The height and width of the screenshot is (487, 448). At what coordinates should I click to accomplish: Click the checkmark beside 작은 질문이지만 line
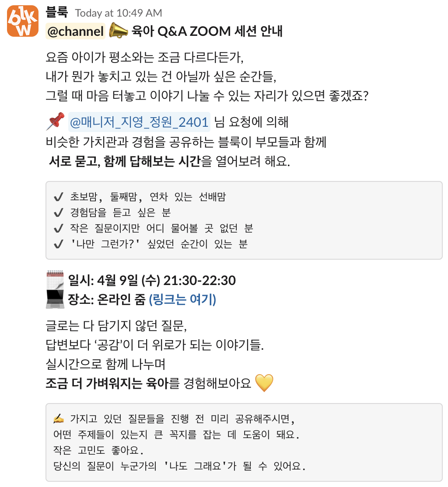point(59,228)
